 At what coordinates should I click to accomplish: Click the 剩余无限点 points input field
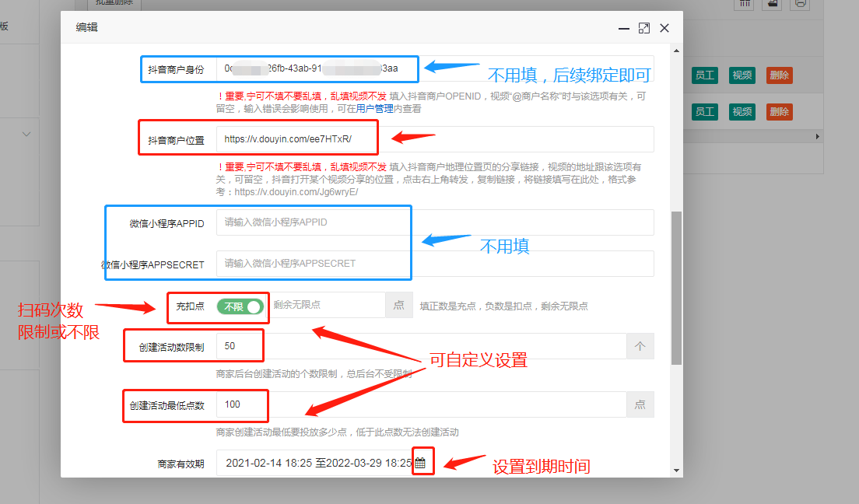click(327, 305)
